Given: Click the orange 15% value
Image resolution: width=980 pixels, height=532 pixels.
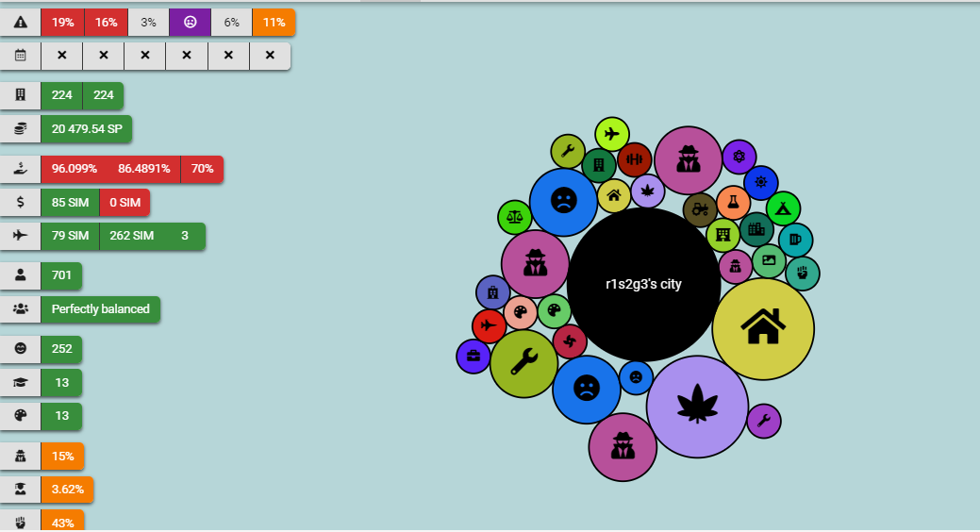Looking at the screenshot, I should pos(62,457).
